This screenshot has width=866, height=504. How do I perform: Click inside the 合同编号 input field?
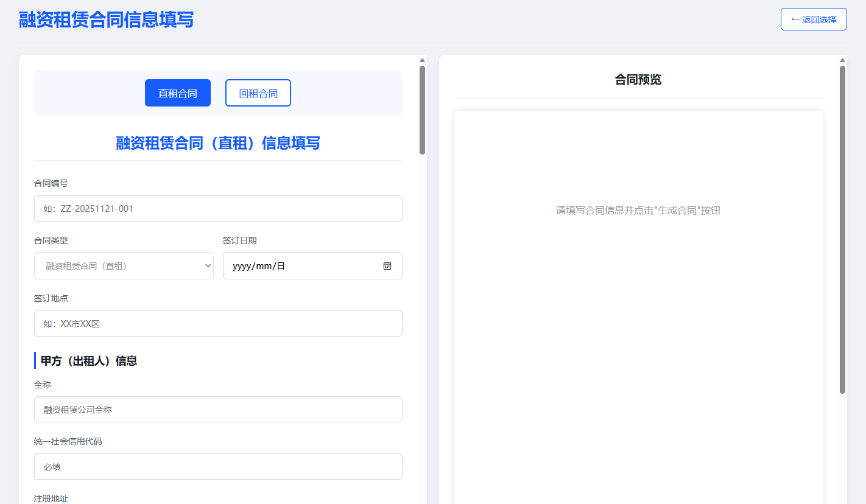coord(218,208)
